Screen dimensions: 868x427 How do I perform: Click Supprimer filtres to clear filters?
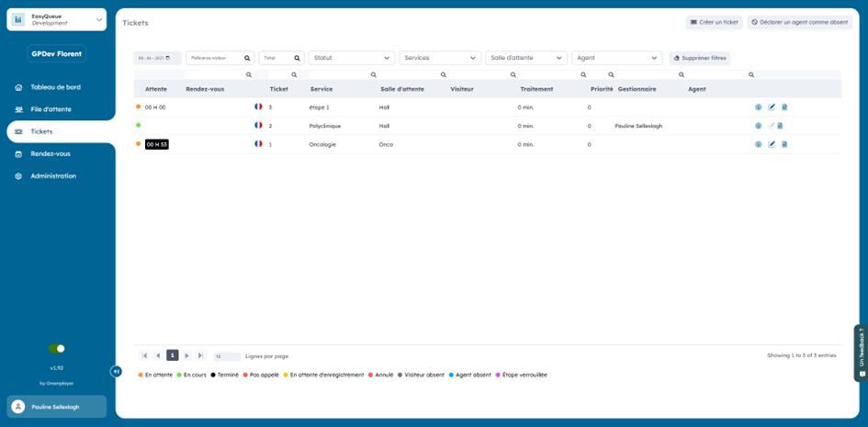[700, 58]
